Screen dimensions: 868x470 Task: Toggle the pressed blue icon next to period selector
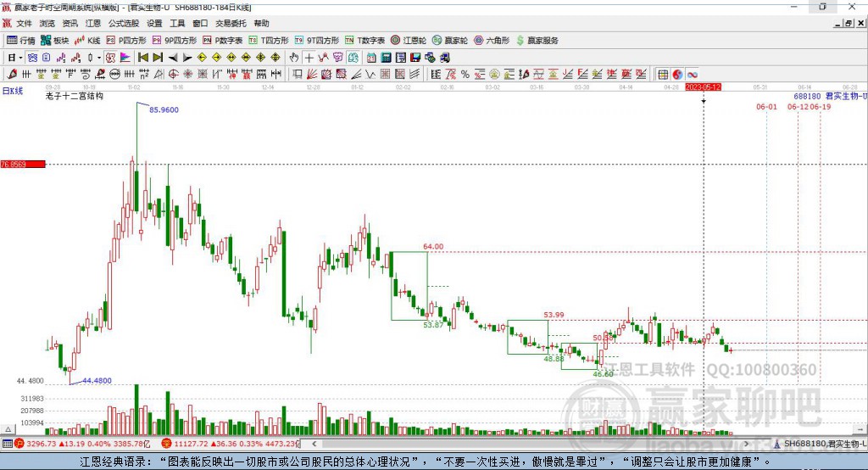[x=32, y=57]
